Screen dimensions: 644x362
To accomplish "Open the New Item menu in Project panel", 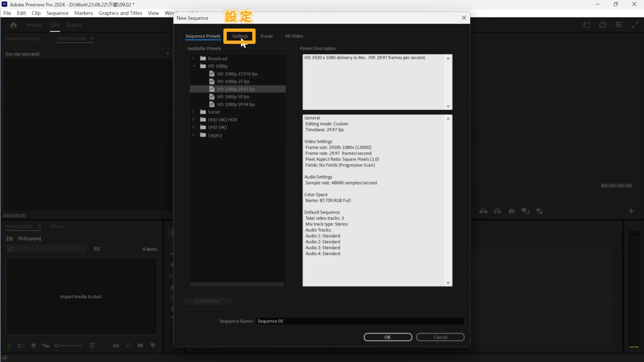I will [153, 345].
